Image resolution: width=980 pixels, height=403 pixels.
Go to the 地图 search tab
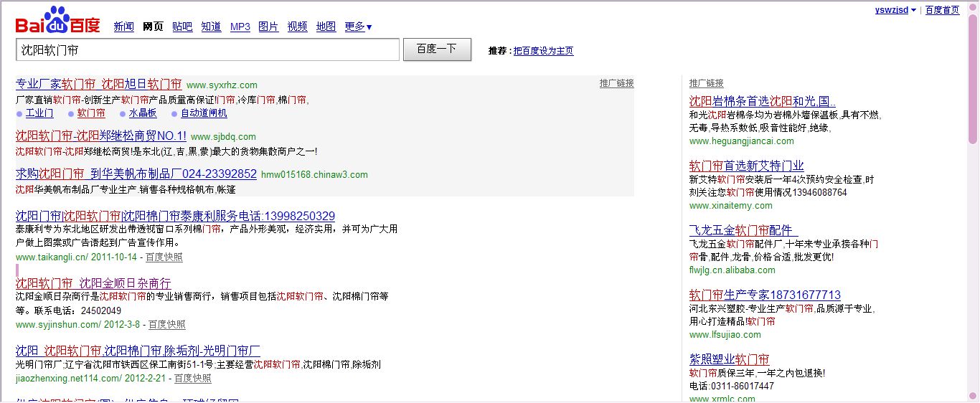[326, 27]
